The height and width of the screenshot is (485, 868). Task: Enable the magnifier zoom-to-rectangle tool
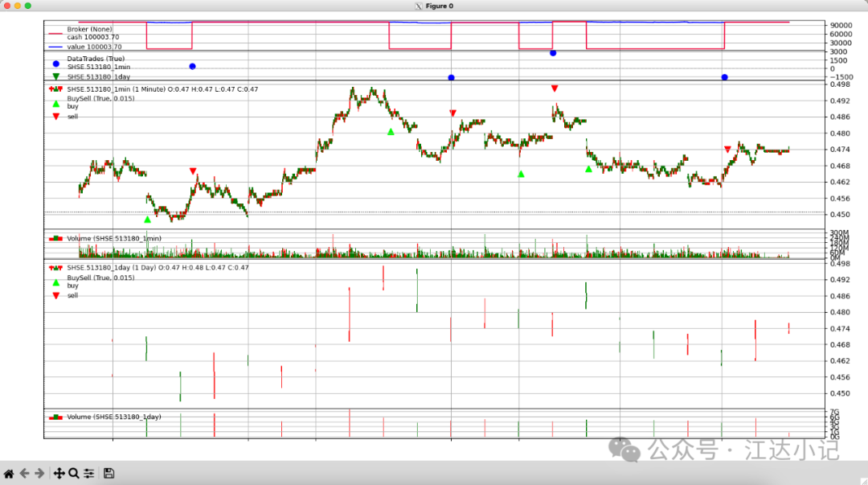coord(73,474)
